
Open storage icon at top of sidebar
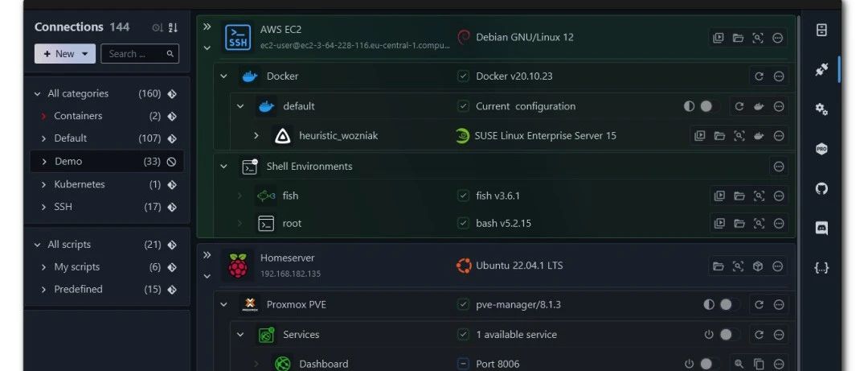point(821,30)
